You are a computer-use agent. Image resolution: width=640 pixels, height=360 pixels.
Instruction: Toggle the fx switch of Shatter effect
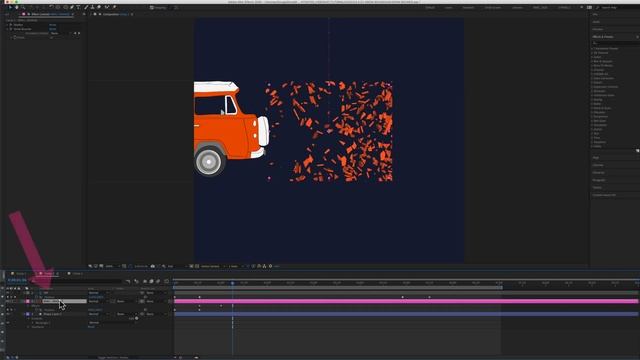(11, 25)
